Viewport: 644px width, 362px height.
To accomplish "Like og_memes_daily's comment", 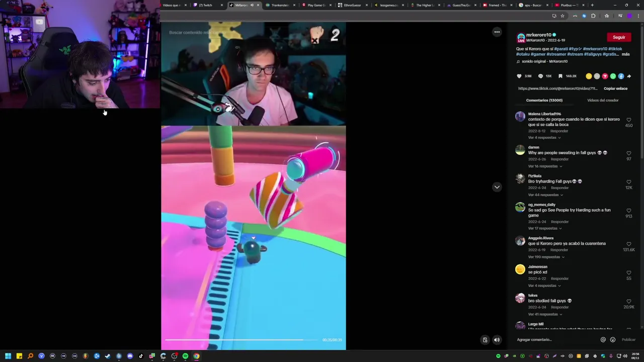I will pos(628,211).
